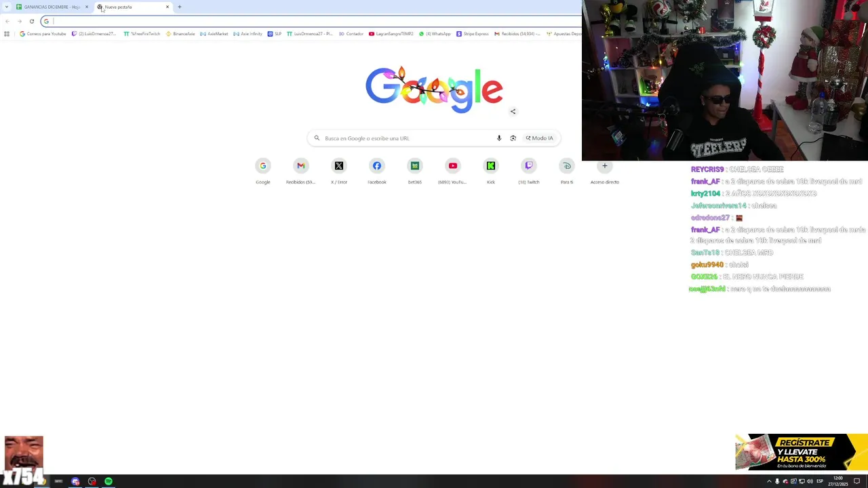Open the X / Error shortcut tile
Viewport: 868px width, 488px height.
tap(339, 171)
